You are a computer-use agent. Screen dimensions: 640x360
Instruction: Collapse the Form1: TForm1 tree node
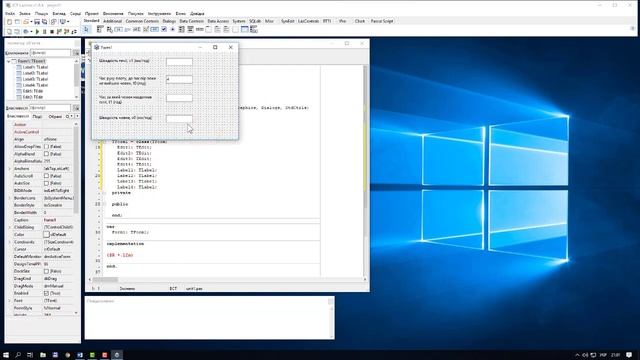click(x=9, y=61)
